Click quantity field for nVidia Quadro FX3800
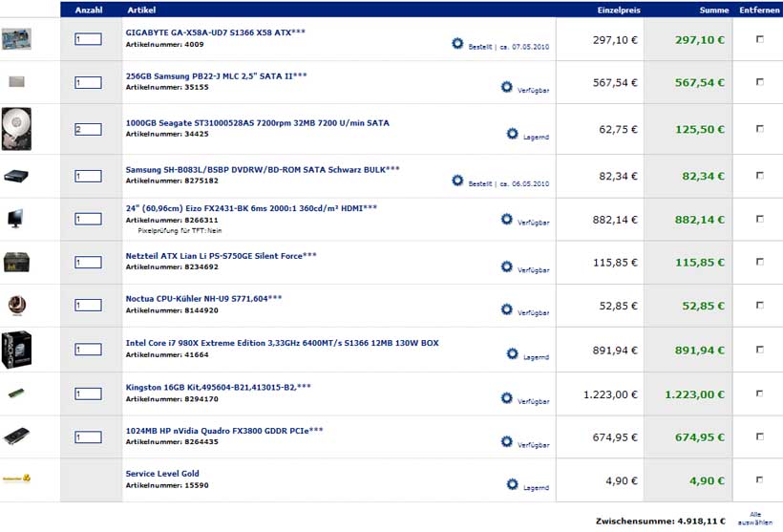The height and width of the screenshot is (532, 783). [89, 437]
